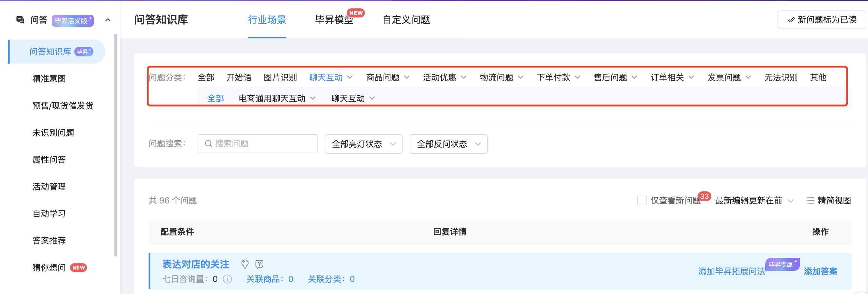868x294 pixels.
Task: Click the search magnifier icon in 搜索问题
Action: tap(208, 144)
